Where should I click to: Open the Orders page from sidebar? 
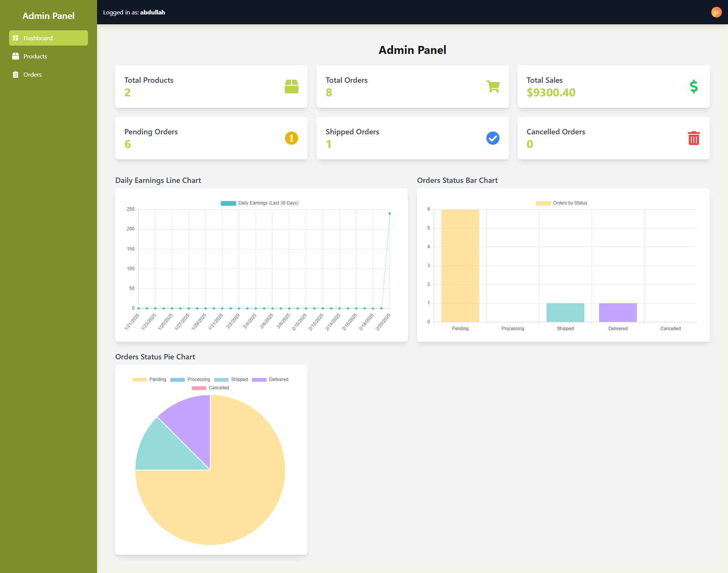(x=33, y=75)
